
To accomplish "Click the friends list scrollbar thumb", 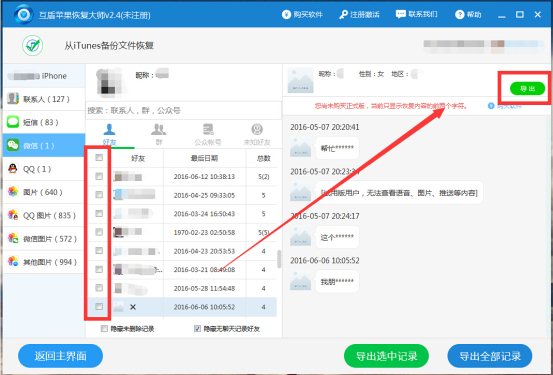I will click(279, 259).
